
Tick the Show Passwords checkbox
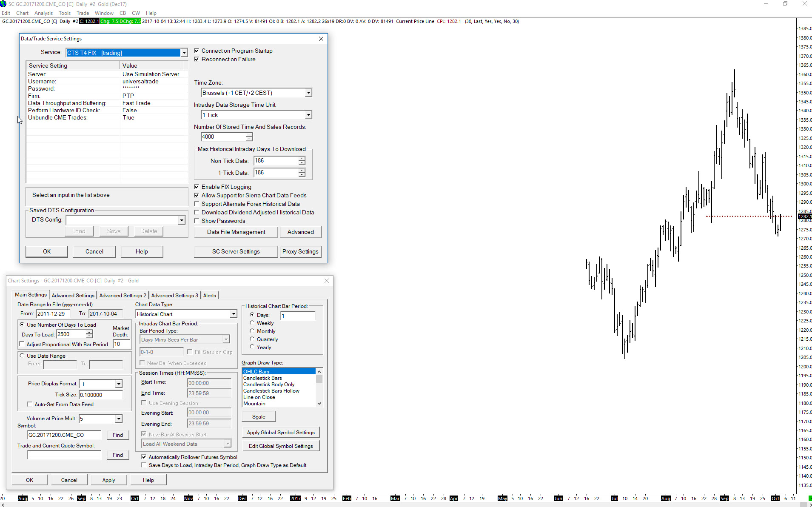click(197, 221)
